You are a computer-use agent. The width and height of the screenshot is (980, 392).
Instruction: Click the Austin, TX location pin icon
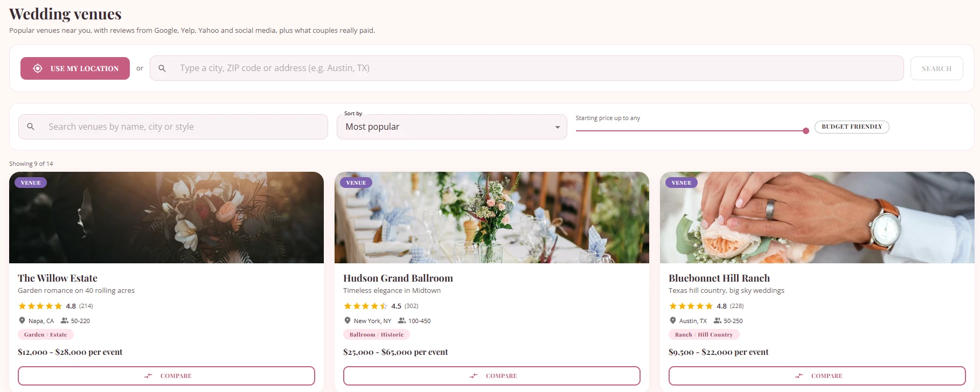(x=673, y=320)
